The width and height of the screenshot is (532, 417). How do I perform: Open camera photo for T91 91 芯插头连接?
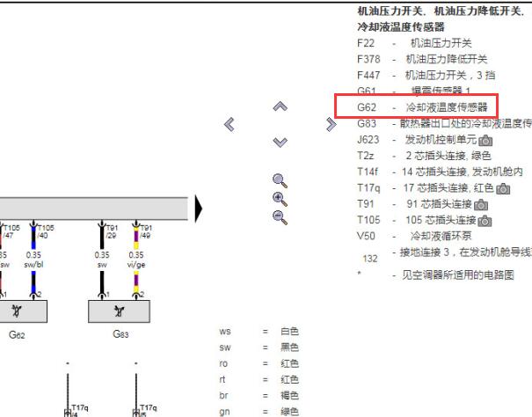tap(481, 204)
